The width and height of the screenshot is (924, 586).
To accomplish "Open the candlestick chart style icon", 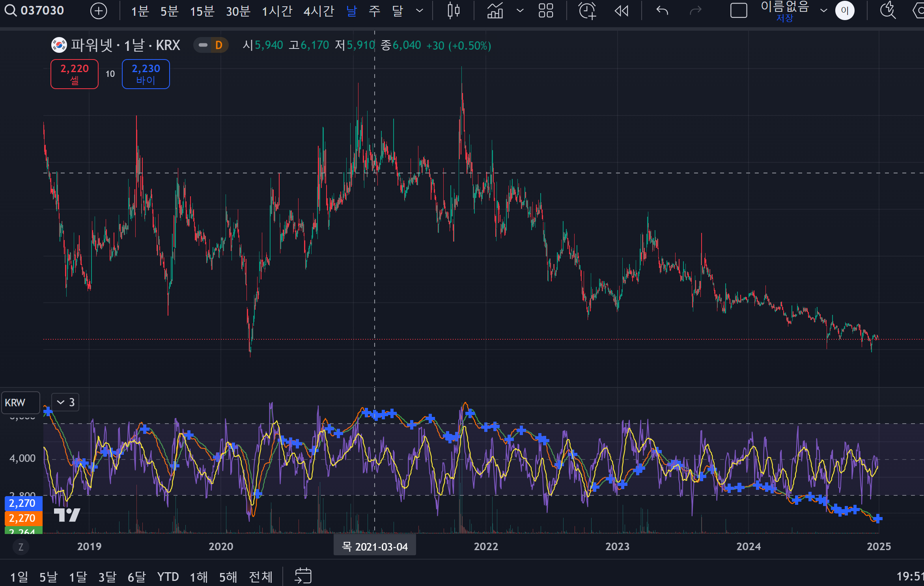I will click(x=454, y=11).
